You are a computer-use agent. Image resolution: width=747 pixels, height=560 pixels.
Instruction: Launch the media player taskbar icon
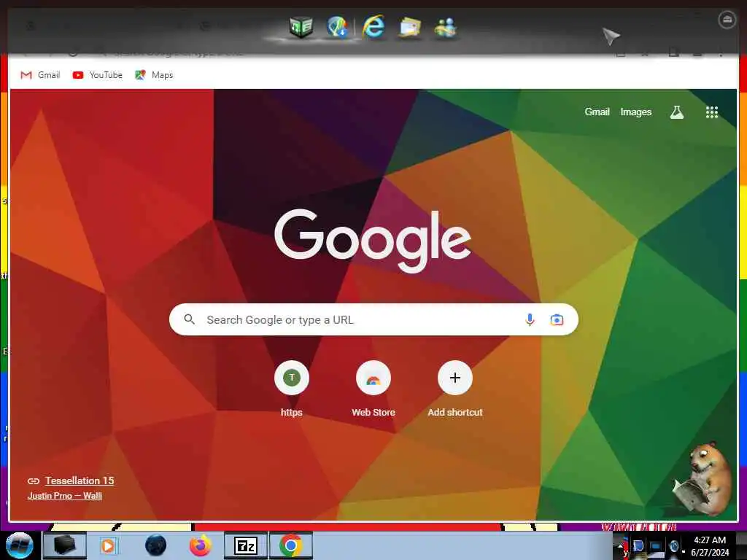tap(109, 545)
